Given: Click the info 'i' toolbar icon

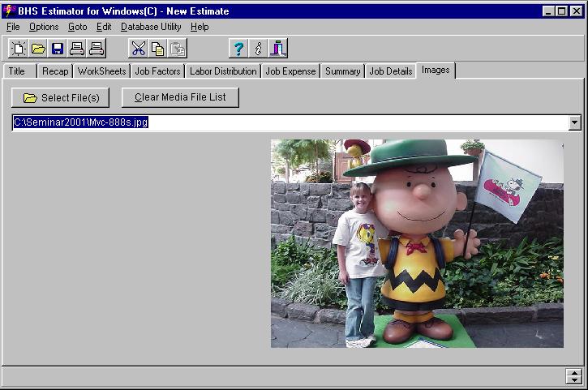Looking at the screenshot, I should (258, 49).
